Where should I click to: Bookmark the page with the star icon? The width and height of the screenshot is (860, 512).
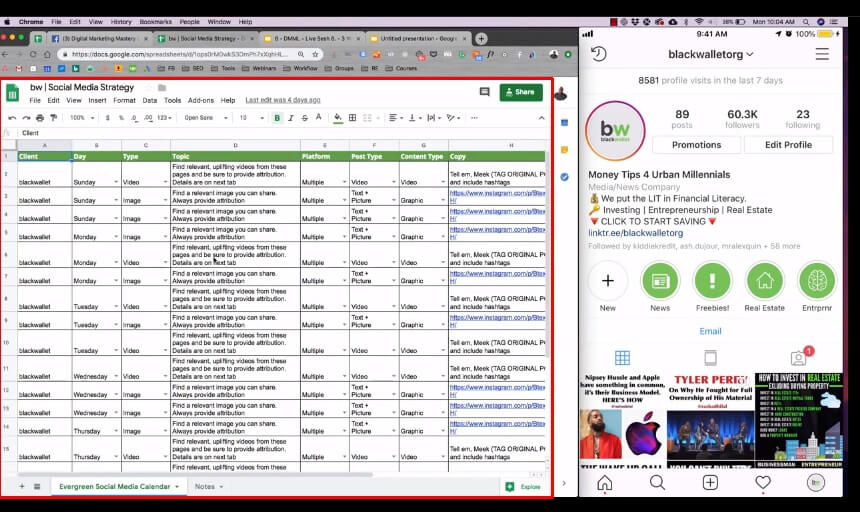pyautogui.click(x=315, y=54)
